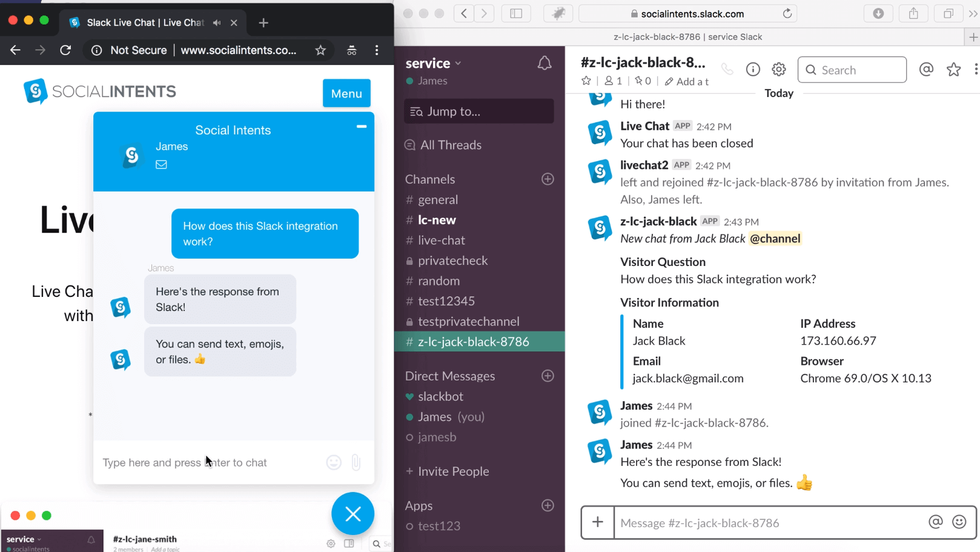Open emoji picker in live chat widget
980x552 pixels.
[334, 462]
